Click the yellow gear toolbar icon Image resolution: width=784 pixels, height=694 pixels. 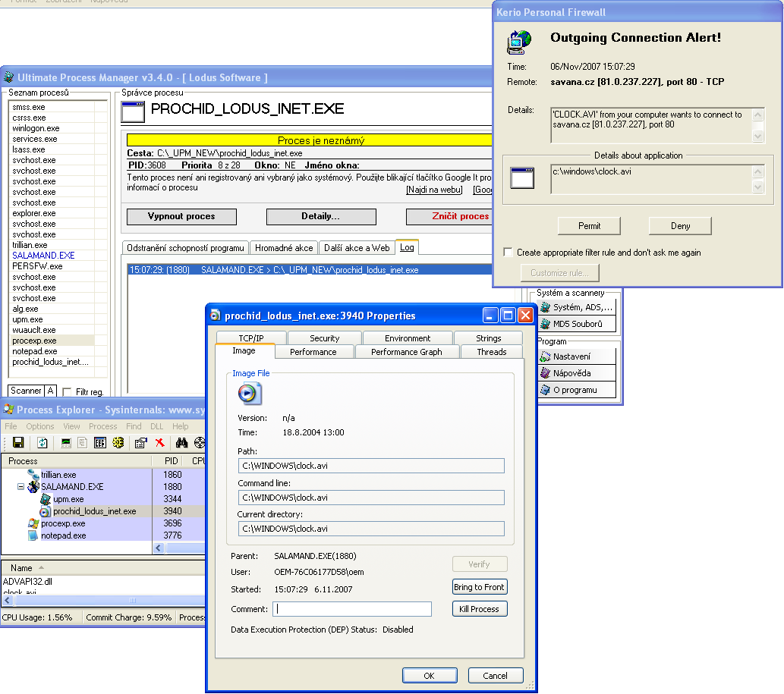[118, 443]
